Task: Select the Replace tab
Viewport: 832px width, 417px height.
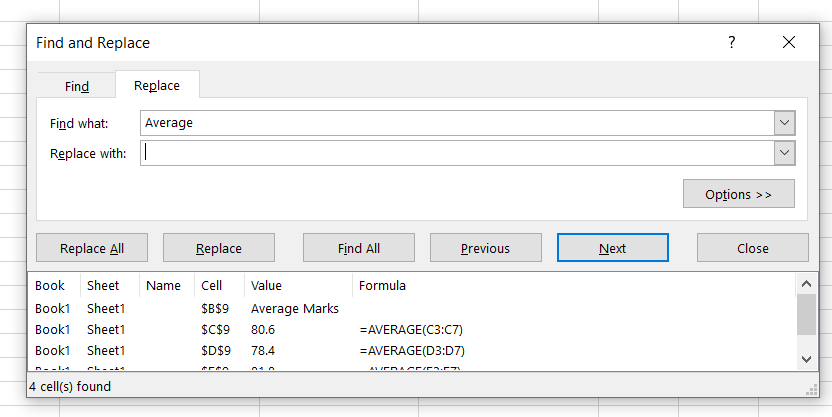Action: point(157,85)
